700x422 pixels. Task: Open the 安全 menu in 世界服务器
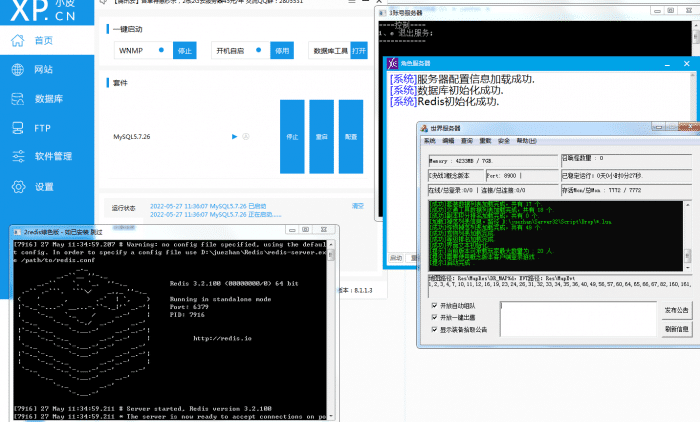click(504, 141)
